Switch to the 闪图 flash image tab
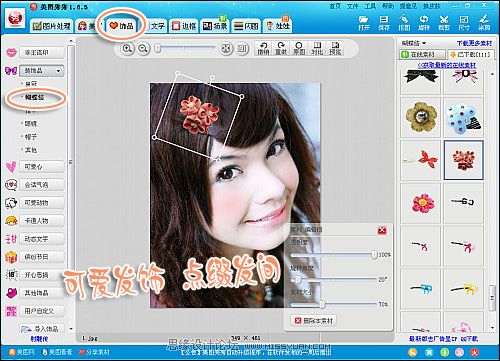Image resolution: width=500 pixels, height=361 pixels. (x=246, y=26)
